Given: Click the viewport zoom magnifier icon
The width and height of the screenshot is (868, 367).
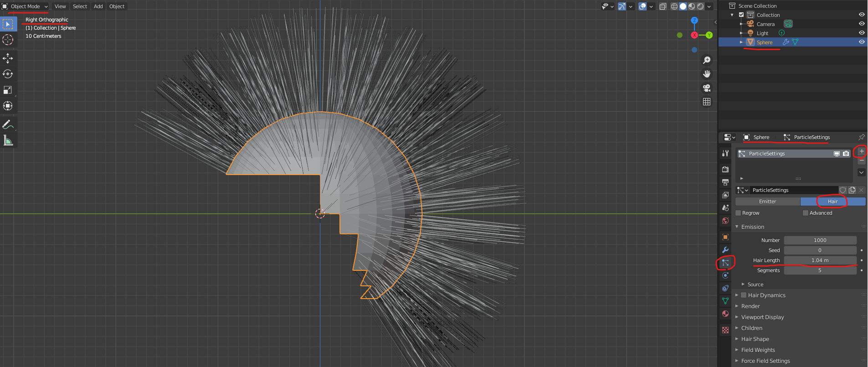Looking at the screenshot, I should coord(707,60).
